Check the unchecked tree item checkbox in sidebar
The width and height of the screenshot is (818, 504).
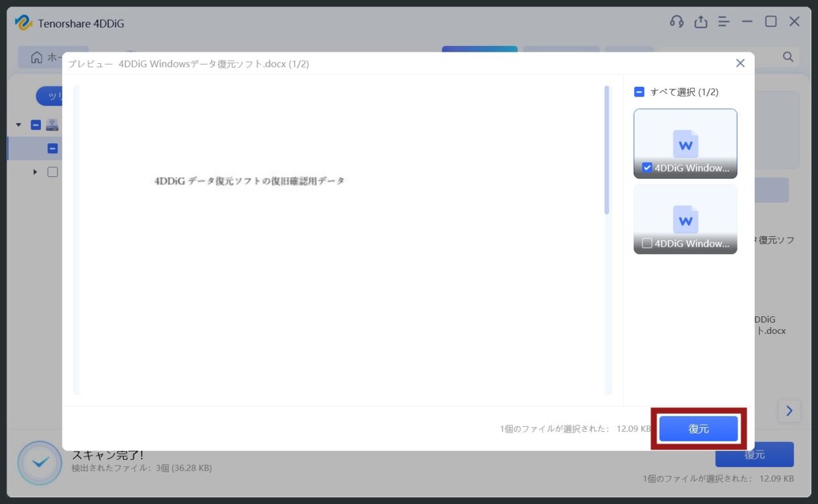(52, 172)
